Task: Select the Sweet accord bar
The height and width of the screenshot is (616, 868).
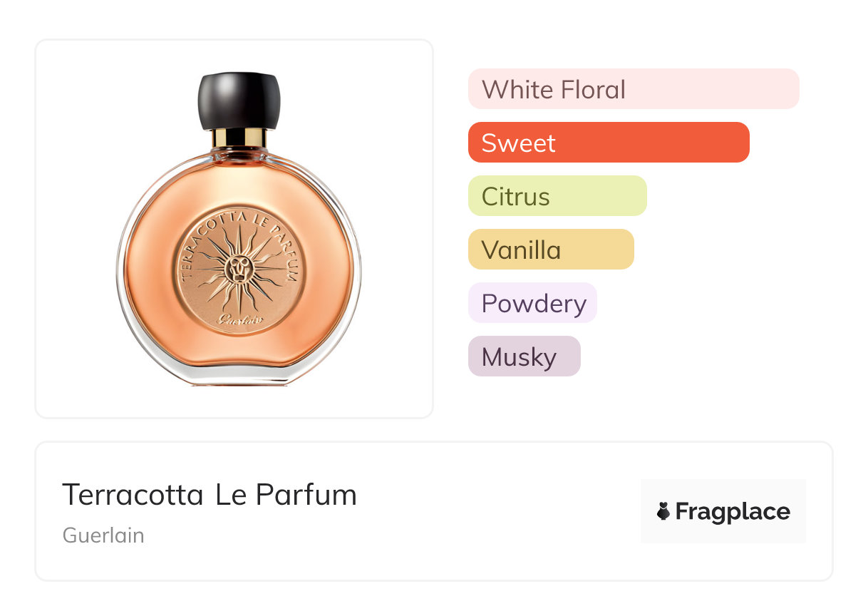Action: pos(608,143)
